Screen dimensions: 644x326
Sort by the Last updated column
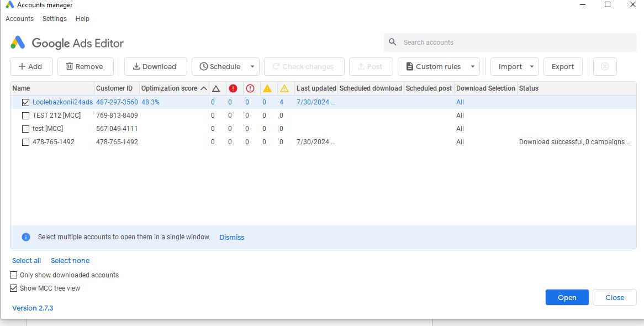click(x=316, y=88)
